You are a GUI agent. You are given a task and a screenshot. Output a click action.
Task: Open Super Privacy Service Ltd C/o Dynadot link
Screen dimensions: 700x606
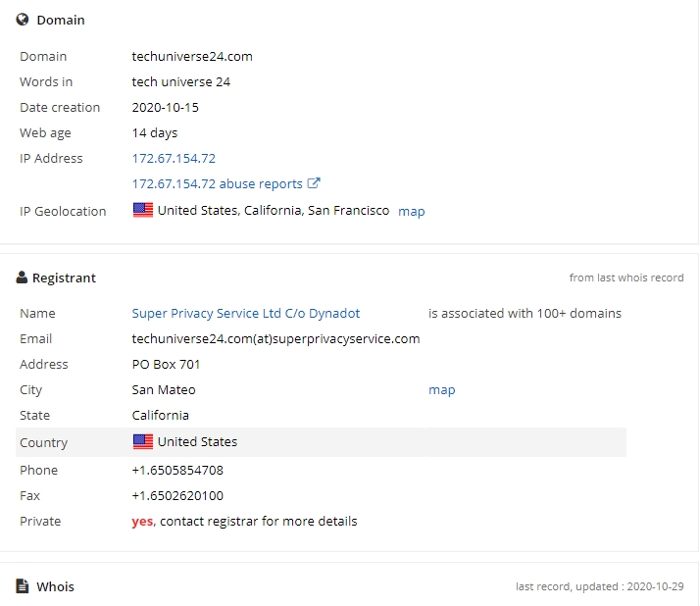pyautogui.click(x=246, y=313)
